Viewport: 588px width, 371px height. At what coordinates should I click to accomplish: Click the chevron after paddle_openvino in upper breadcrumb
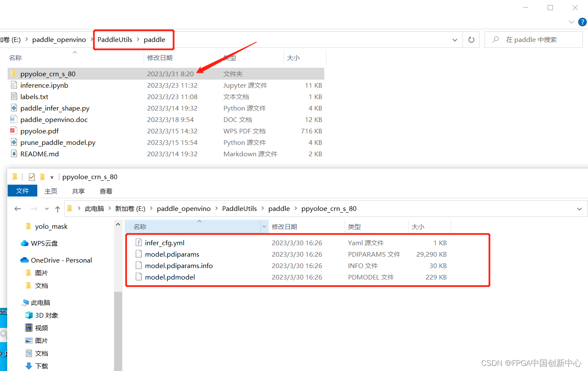coord(92,39)
